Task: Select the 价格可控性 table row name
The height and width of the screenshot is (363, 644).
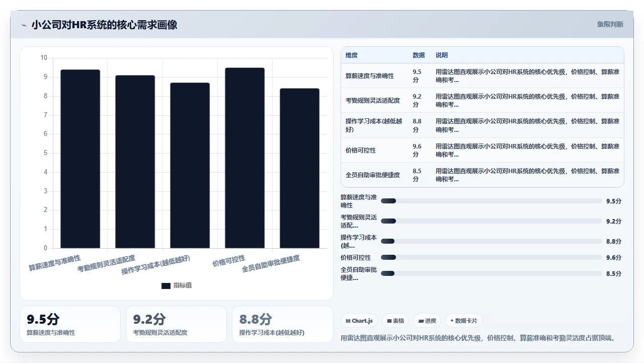Action: click(361, 151)
